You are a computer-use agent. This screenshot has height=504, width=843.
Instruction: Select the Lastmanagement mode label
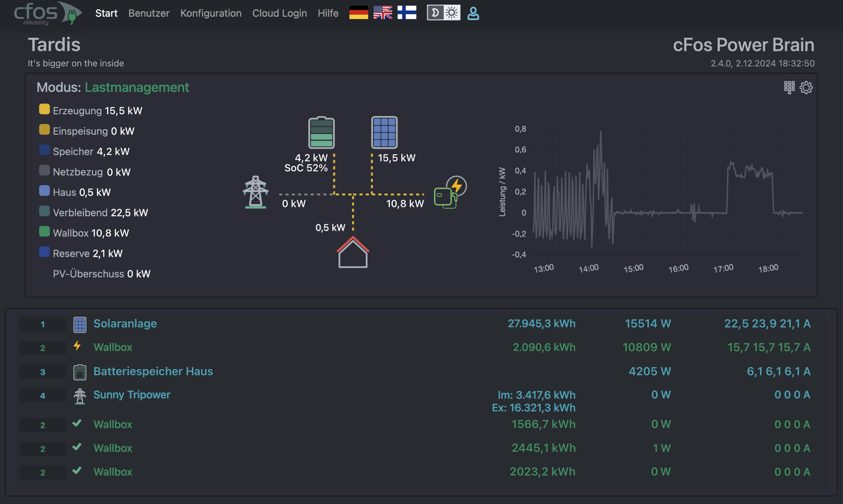point(137,87)
